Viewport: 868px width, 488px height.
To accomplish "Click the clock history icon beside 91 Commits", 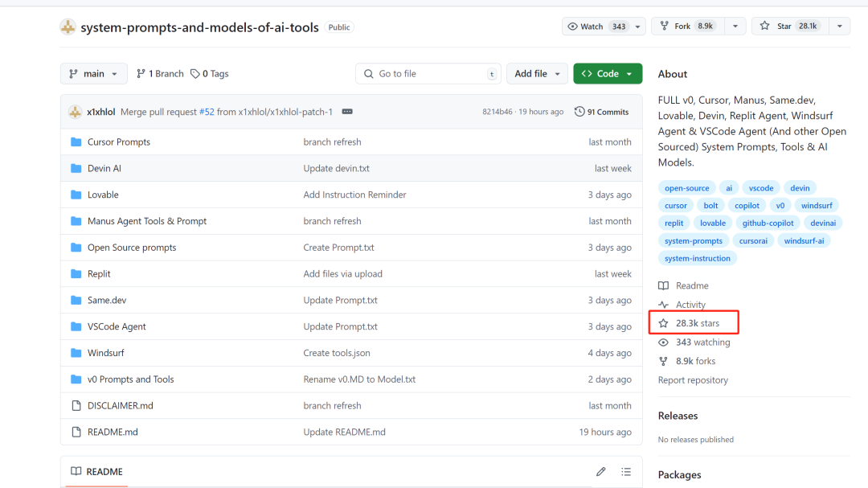I will (x=579, y=112).
